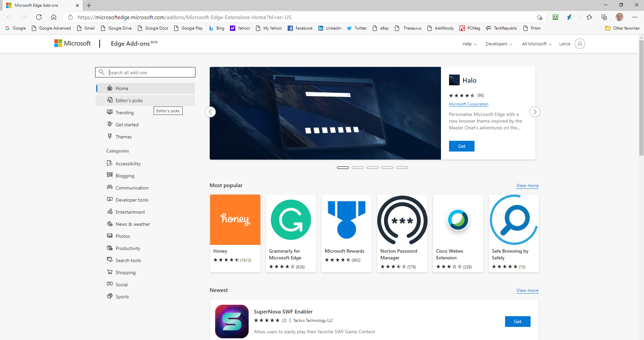Open a new browser tab
644x340 pixels.
pyautogui.click(x=89, y=5)
